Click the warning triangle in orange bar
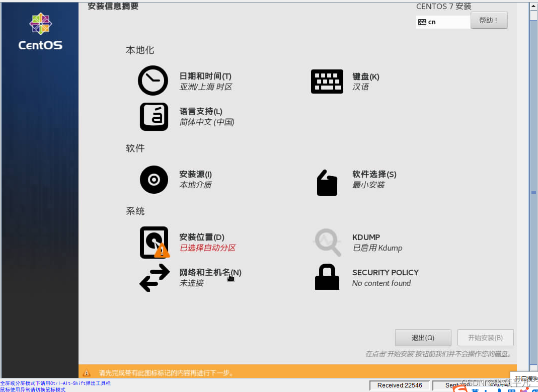Viewport: 538px width, 392px height. [x=87, y=373]
